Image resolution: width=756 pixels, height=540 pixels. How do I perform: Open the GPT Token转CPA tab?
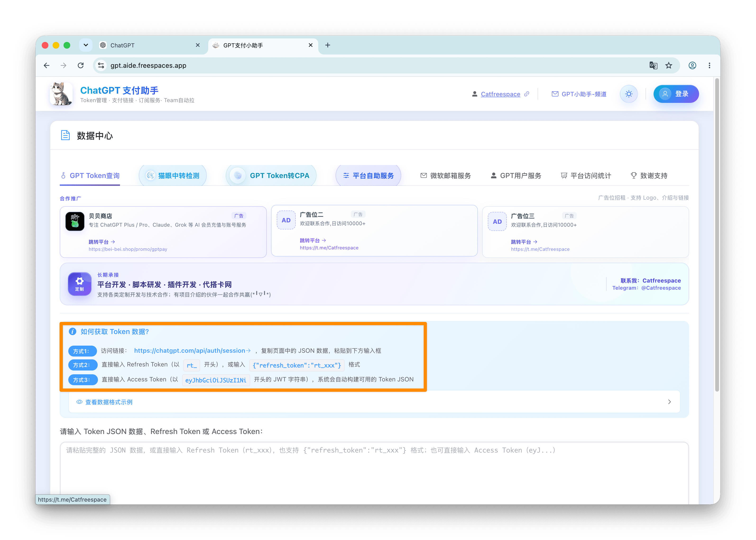[x=271, y=176]
